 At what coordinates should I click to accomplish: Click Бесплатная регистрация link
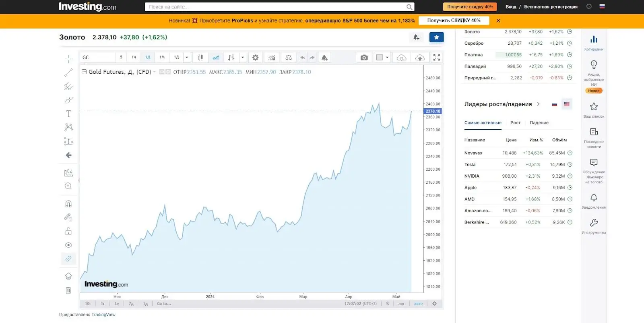tap(551, 7)
